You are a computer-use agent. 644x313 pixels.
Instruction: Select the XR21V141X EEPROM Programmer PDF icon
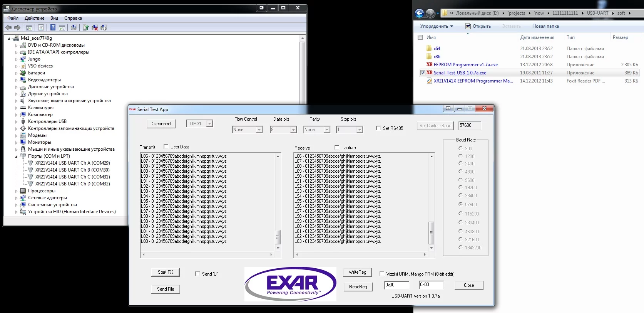[x=429, y=81]
